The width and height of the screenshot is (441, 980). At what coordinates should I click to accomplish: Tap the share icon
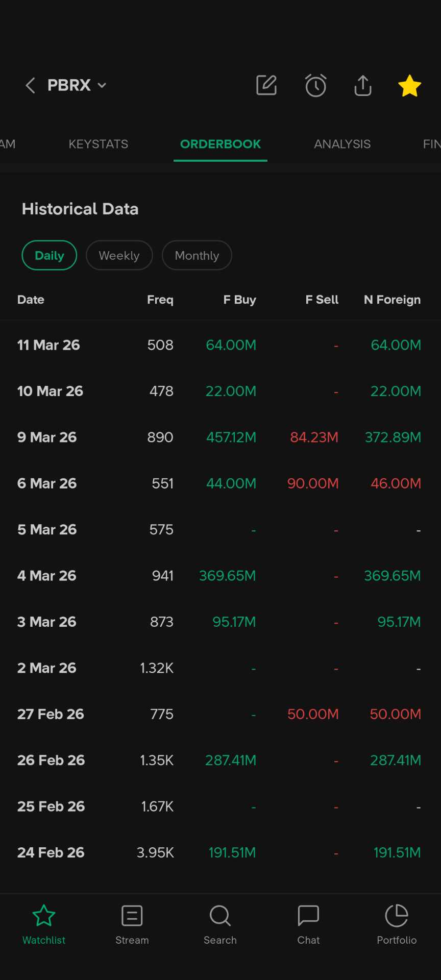click(x=362, y=85)
